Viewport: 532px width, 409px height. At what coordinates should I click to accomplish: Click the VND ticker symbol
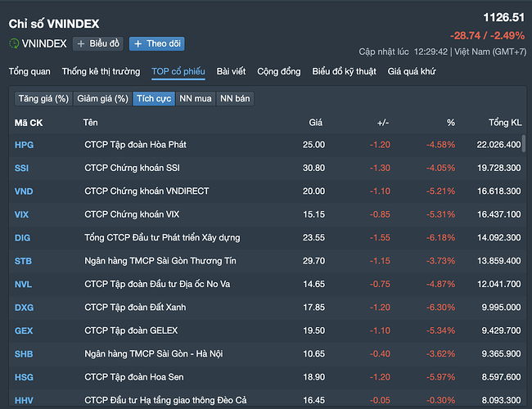point(24,191)
